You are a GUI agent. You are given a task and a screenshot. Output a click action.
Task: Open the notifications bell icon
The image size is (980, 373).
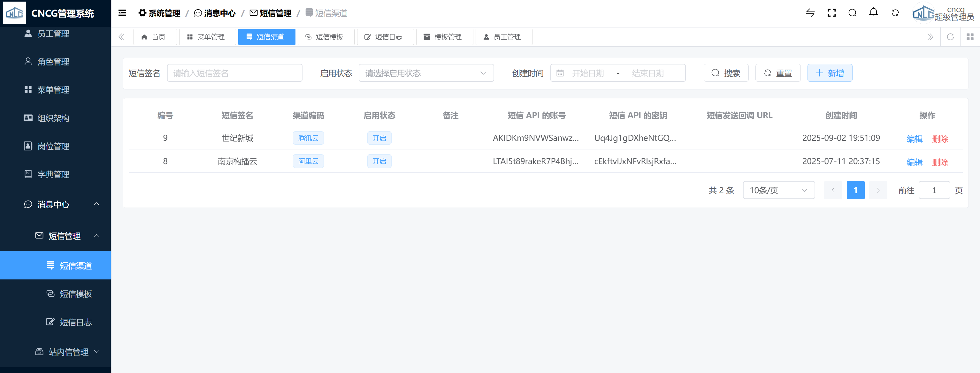point(874,12)
